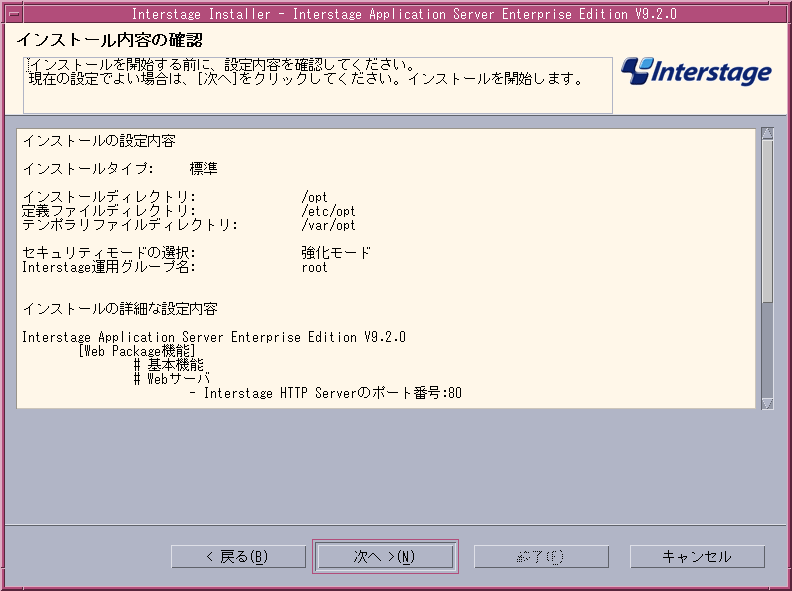Click the キャンセル button
The height and width of the screenshot is (591, 792).
click(697, 557)
